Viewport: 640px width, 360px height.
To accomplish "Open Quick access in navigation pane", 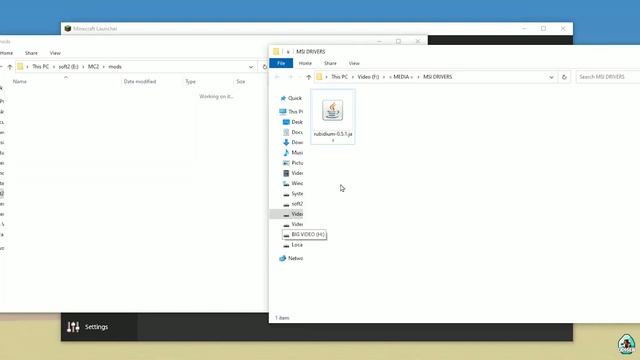I will pos(291,98).
